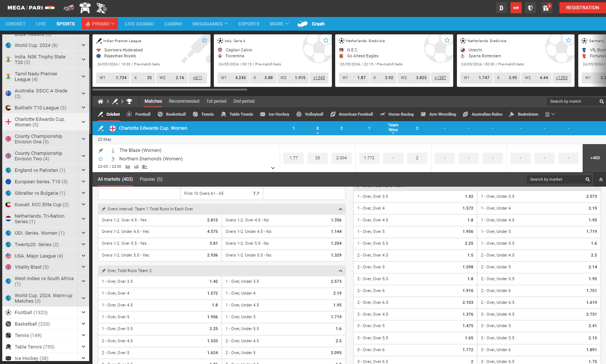Image resolution: width=606 pixels, height=364 pixels.
Task: Open the +403 markets button
Action: click(595, 158)
